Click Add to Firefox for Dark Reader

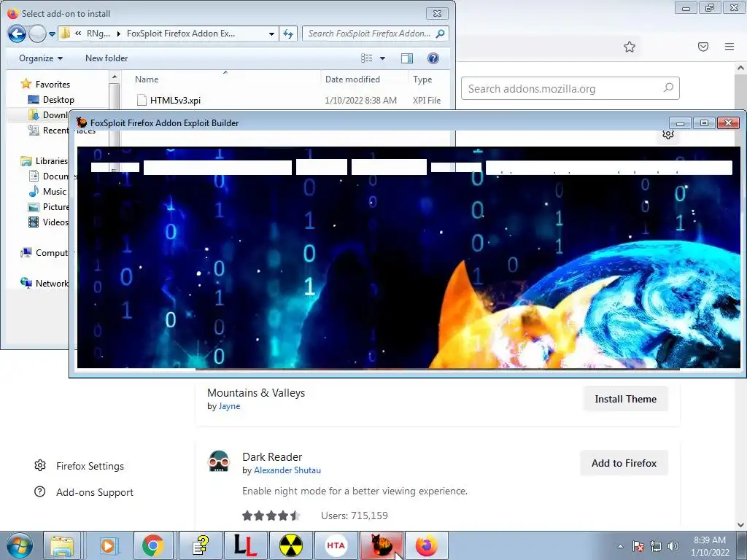(624, 463)
